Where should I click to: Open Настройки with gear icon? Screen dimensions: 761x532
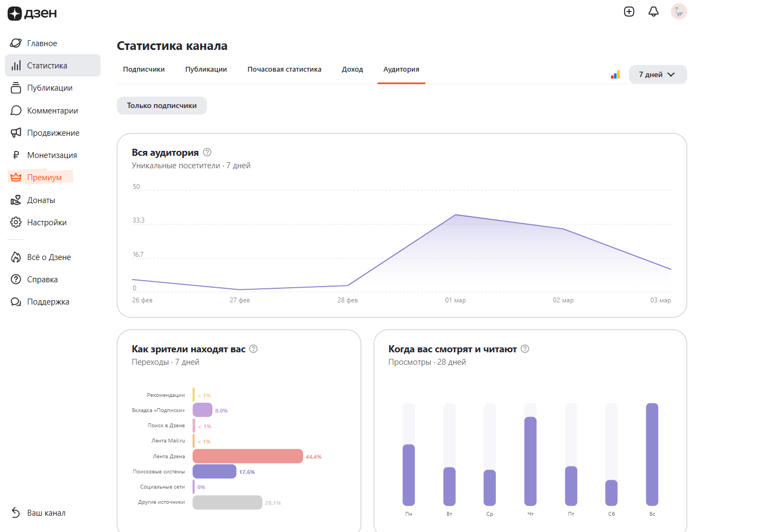(x=47, y=223)
